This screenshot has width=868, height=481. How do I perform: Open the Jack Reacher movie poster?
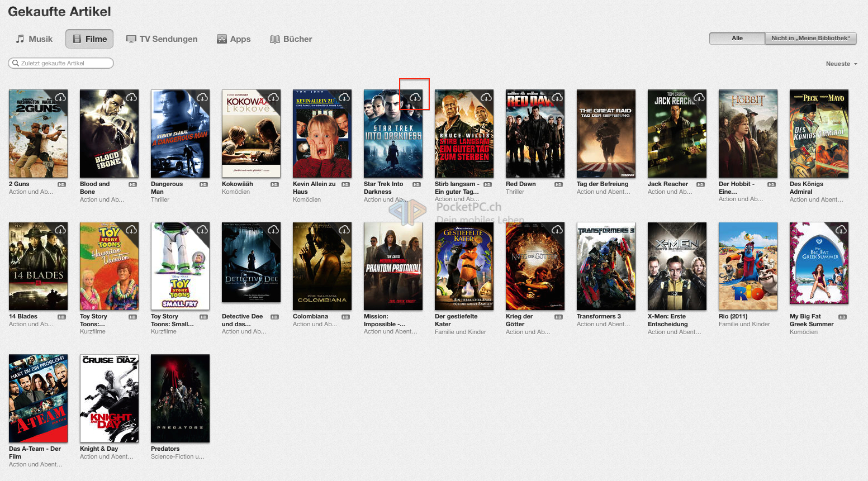click(677, 134)
